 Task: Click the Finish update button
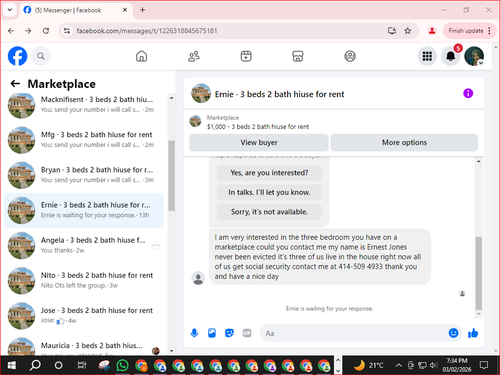[x=466, y=31]
